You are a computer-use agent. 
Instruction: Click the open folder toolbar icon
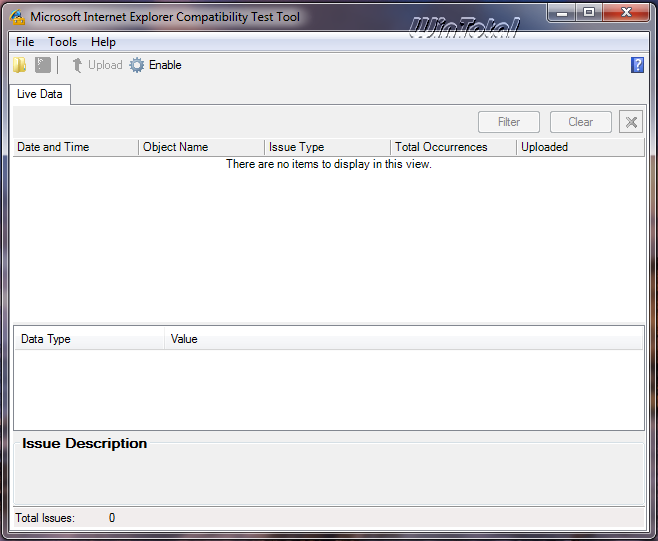20,65
